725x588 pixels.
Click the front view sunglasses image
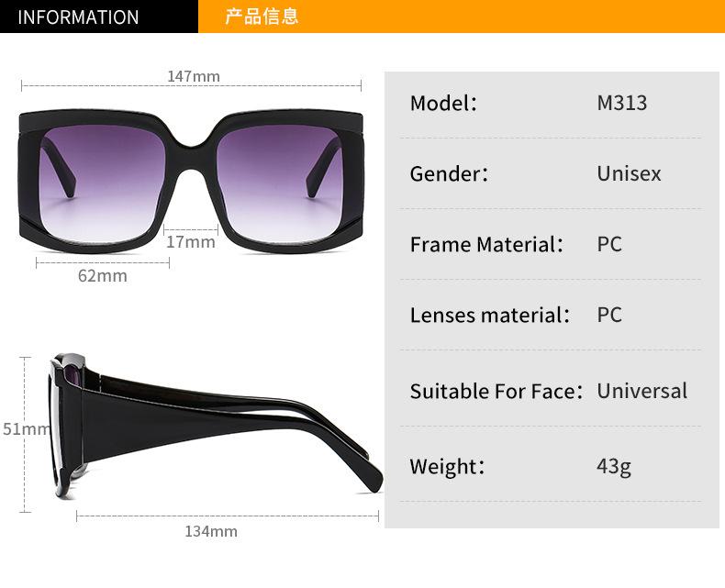coord(191,182)
